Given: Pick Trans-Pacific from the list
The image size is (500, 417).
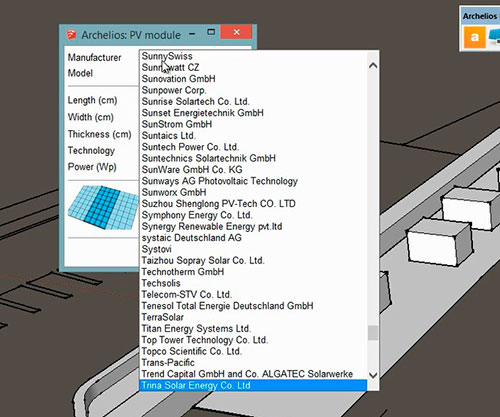Looking at the screenshot, I should [253, 362].
